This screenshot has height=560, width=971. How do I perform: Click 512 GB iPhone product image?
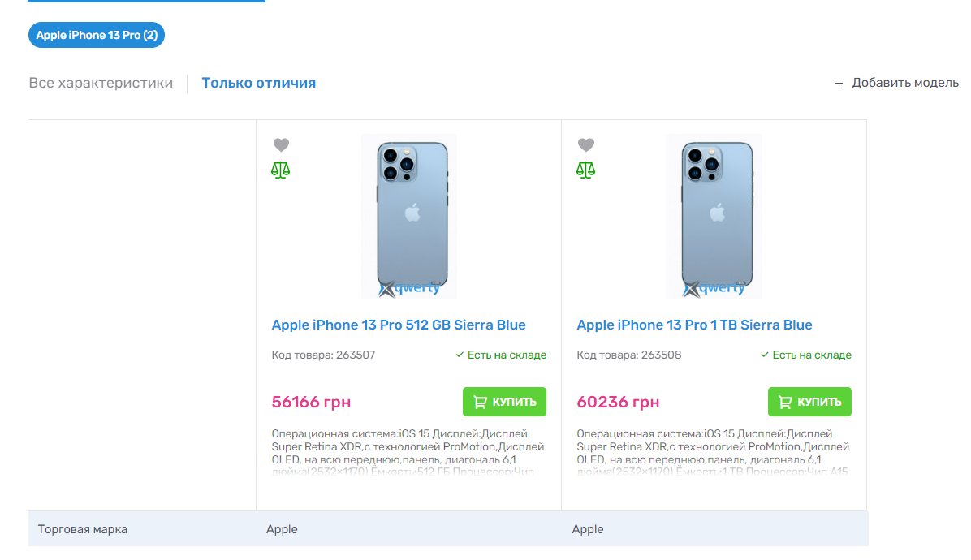[x=410, y=216]
